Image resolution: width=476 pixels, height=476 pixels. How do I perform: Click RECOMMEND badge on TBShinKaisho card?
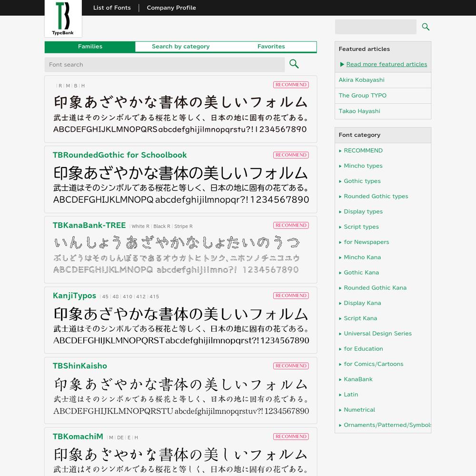click(x=291, y=366)
